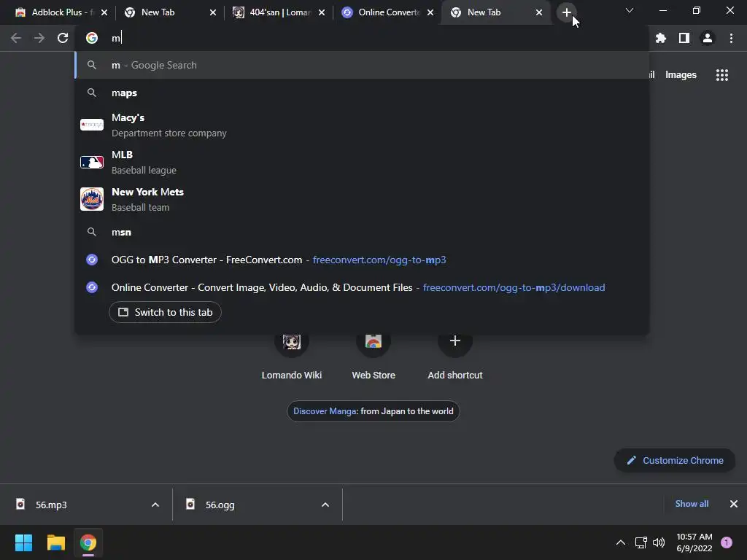Close the Adblock Plus tab

pos(104,12)
